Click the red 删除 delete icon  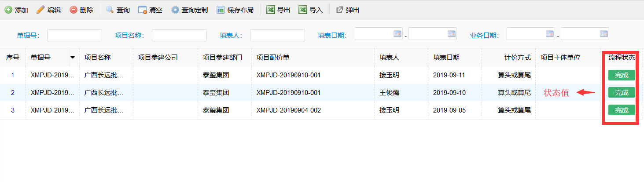(74, 10)
